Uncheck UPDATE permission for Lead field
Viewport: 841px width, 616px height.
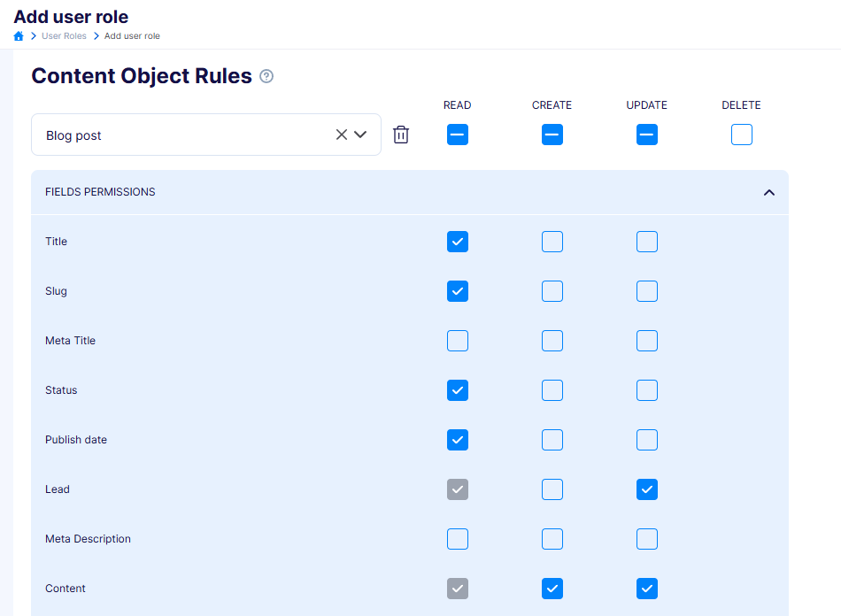[647, 489]
